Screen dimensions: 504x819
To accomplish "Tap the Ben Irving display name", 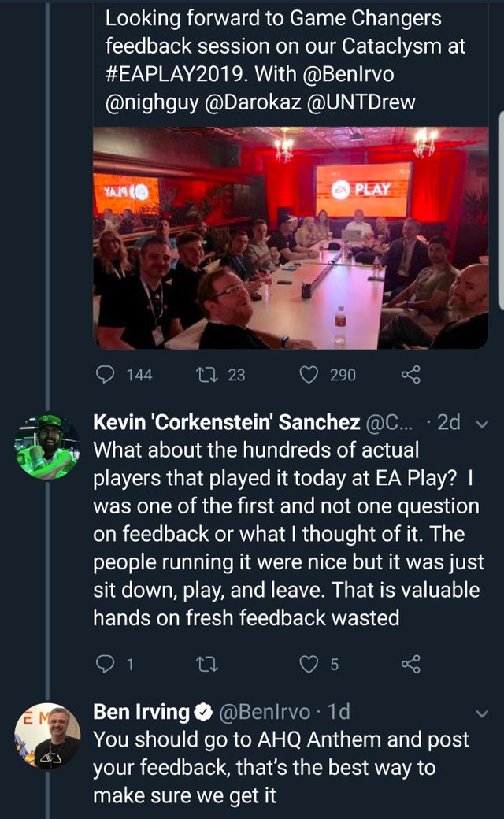I will click(142, 713).
